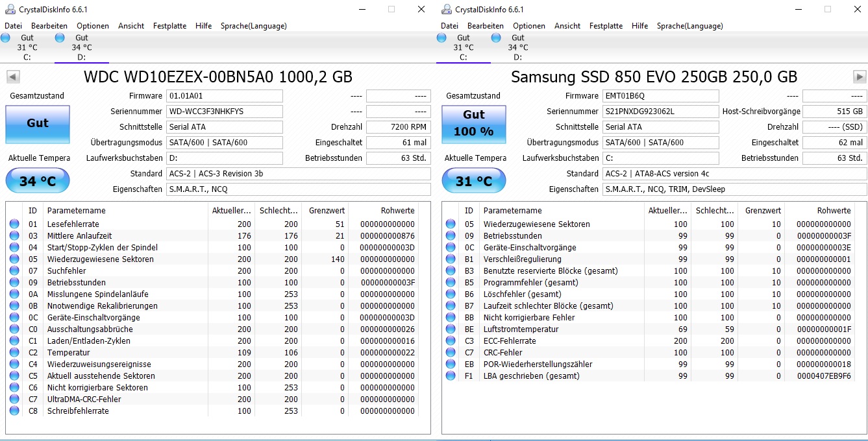The width and height of the screenshot is (868, 441).
Task: Click status orb for Programmfehler (gesamt) row
Action: (451, 283)
